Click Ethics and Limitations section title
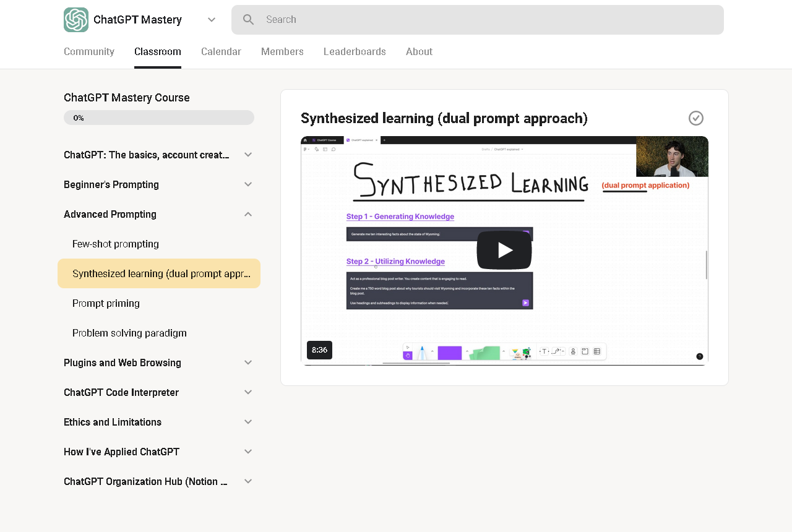Viewport: 792px width, 532px height. coord(113,422)
